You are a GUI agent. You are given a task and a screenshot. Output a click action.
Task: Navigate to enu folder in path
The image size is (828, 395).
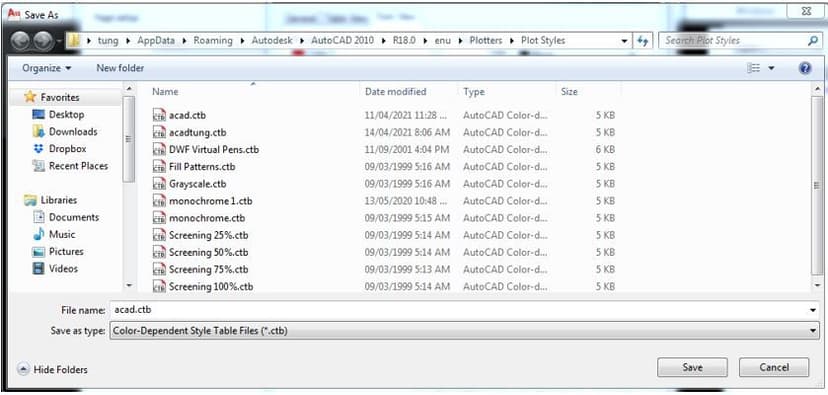pos(443,41)
